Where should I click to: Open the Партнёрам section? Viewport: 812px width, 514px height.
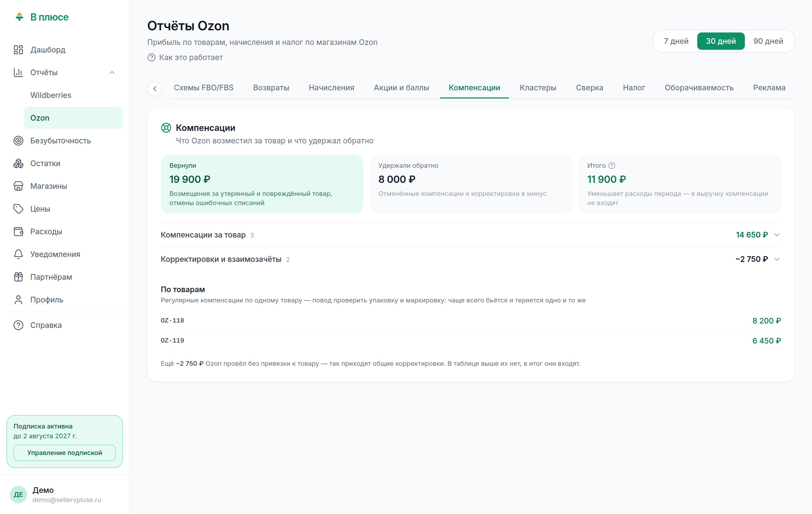[x=65, y=277]
